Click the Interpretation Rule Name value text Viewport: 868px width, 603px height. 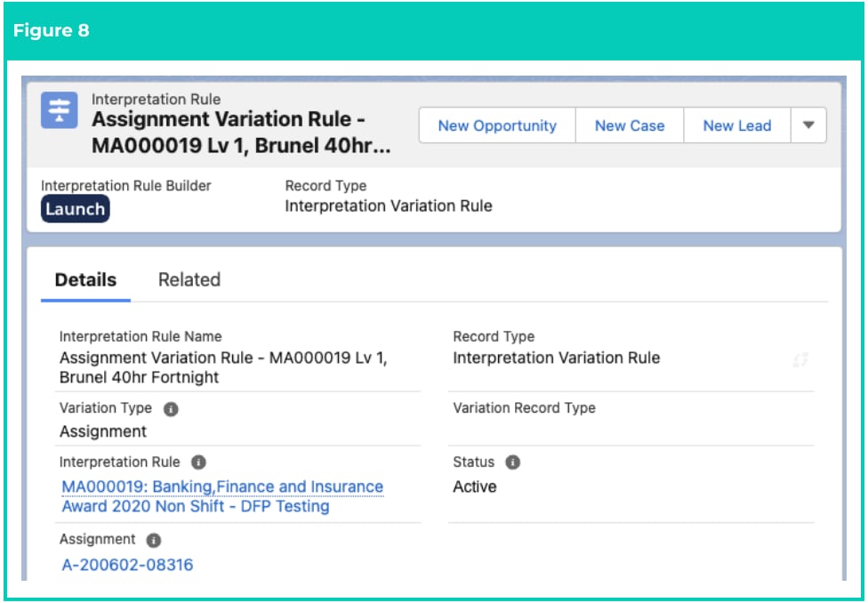click(223, 367)
